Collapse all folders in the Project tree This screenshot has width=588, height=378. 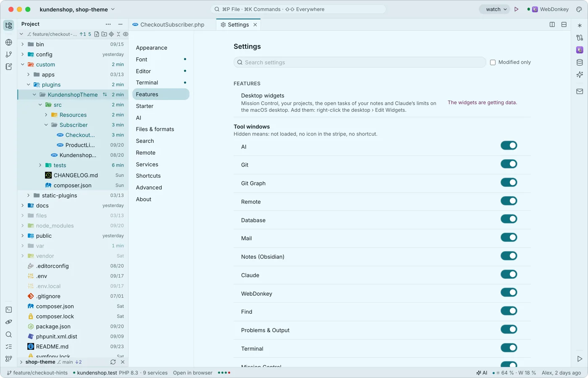pos(118,34)
